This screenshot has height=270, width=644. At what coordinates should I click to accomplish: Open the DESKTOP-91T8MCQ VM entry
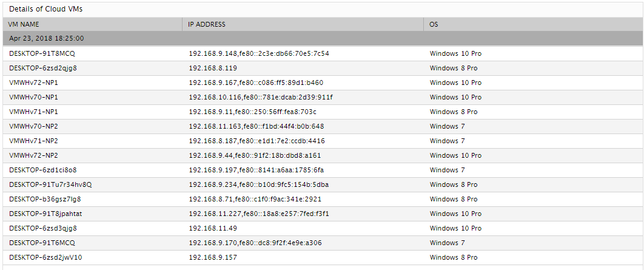(42, 53)
